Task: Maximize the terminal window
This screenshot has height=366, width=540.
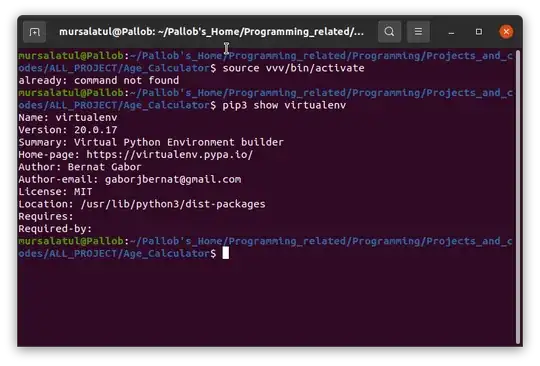Action: (x=479, y=32)
